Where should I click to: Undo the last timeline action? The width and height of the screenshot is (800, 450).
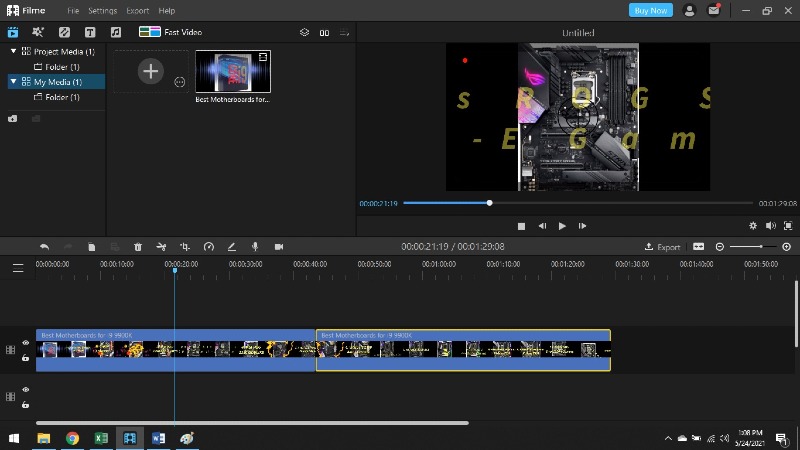pyautogui.click(x=44, y=247)
